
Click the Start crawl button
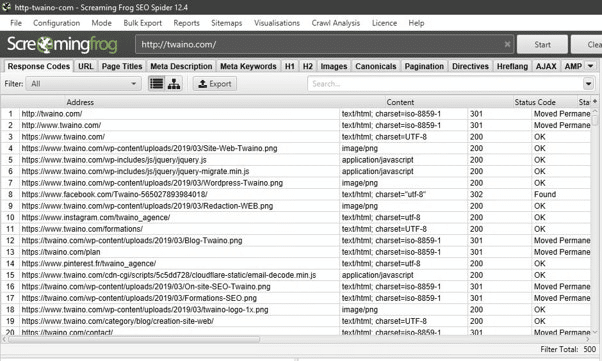(x=542, y=45)
